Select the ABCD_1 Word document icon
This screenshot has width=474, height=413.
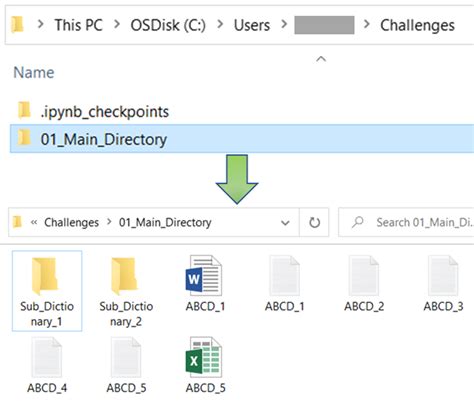click(204, 275)
